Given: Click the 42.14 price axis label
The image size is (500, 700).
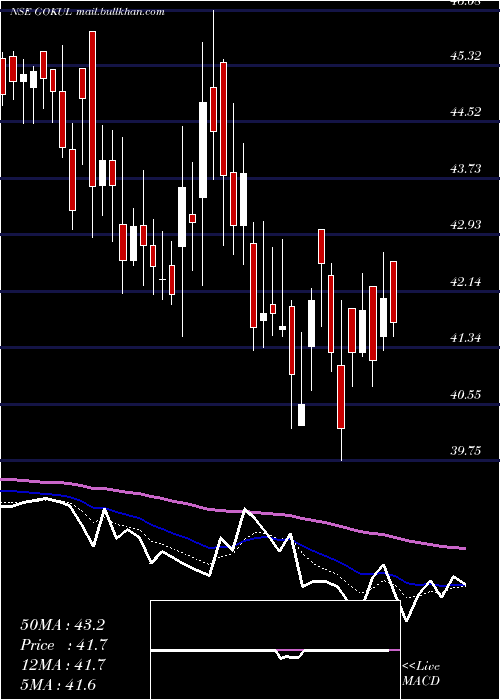Looking at the screenshot, I should pyautogui.click(x=466, y=281).
